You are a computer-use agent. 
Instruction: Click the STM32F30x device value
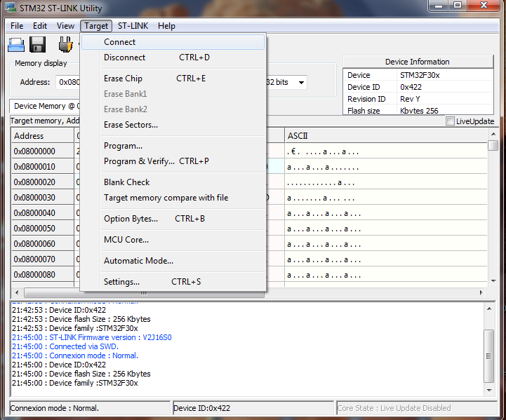[x=420, y=75]
